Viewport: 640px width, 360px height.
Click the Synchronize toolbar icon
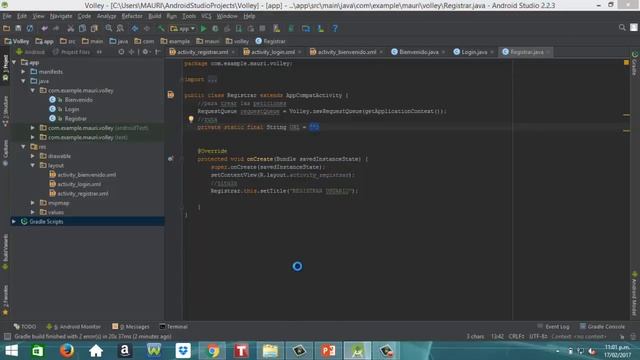(30, 28)
